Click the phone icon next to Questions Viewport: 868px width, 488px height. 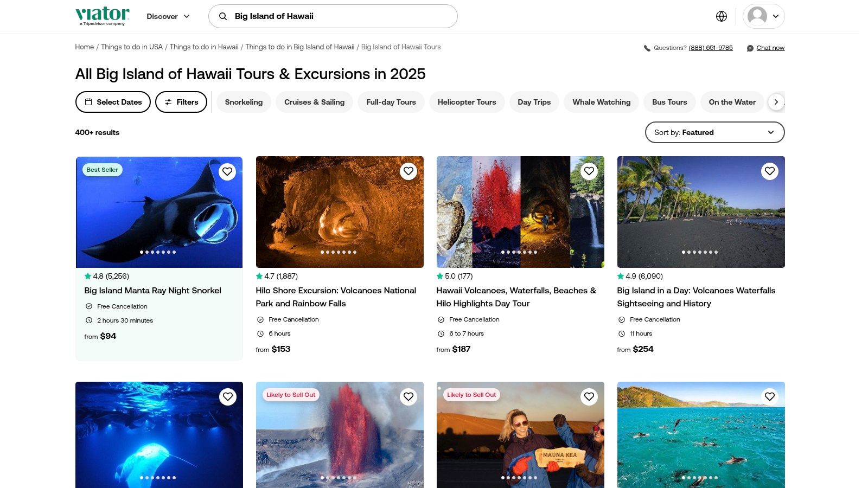click(647, 48)
